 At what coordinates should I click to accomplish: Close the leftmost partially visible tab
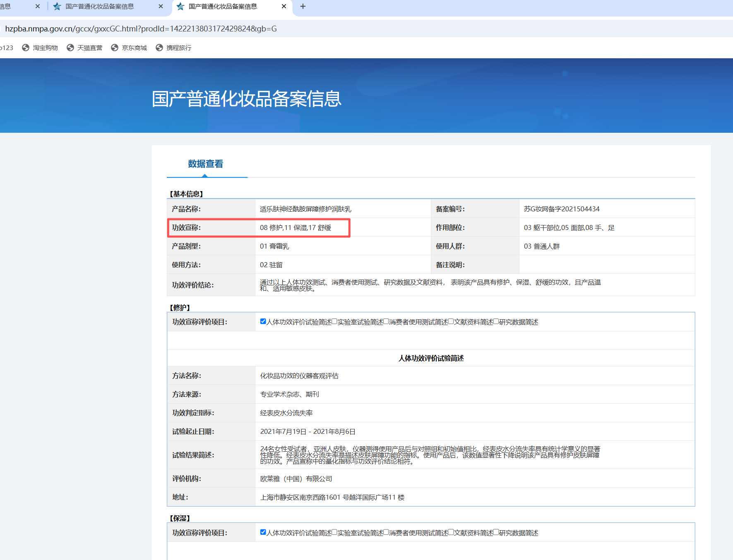[38, 6]
